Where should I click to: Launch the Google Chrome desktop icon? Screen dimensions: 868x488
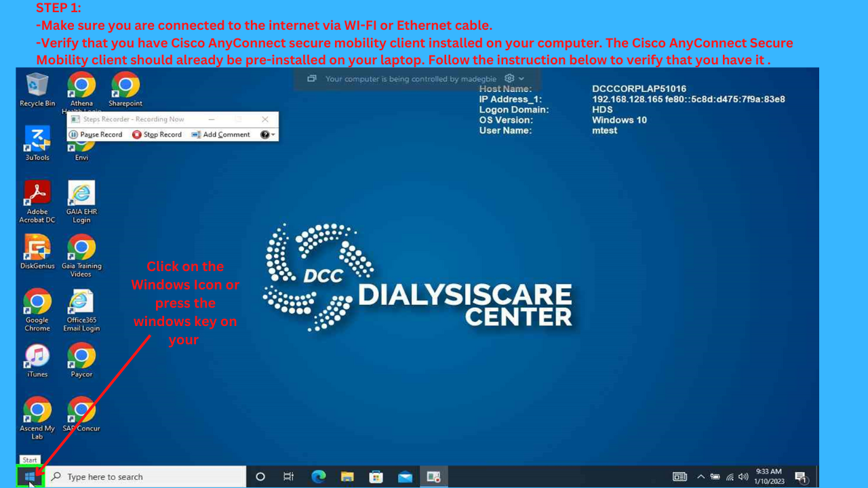(x=37, y=310)
